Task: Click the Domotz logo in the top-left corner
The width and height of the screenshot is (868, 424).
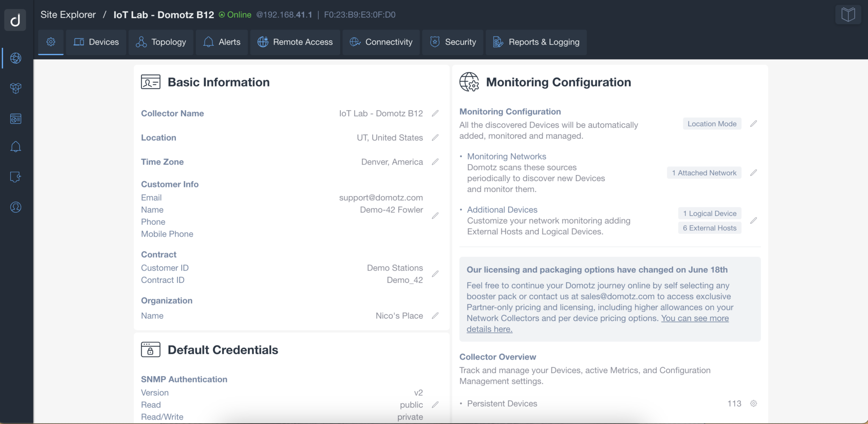Action: 15,20
